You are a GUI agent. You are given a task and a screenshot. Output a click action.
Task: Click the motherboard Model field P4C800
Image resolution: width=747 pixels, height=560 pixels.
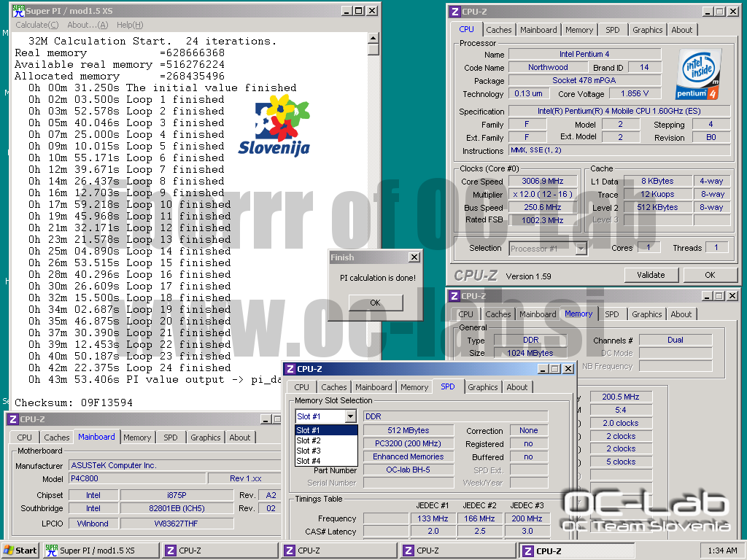point(138,478)
